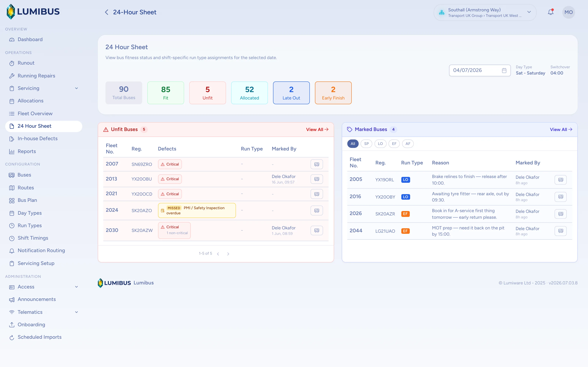This screenshot has width=588, height=367.
Task: Select the Early Finish stat card
Action: 333,93
